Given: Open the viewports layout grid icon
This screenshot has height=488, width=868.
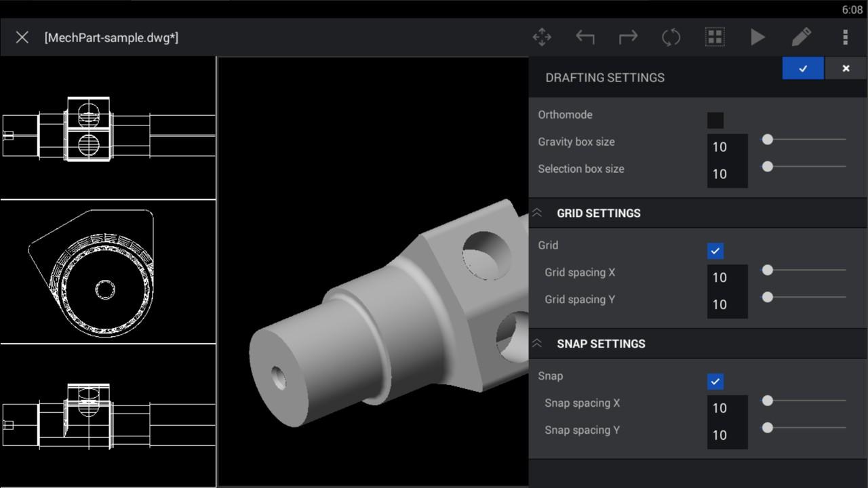Looking at the screenshot, I should pos(714,37).
